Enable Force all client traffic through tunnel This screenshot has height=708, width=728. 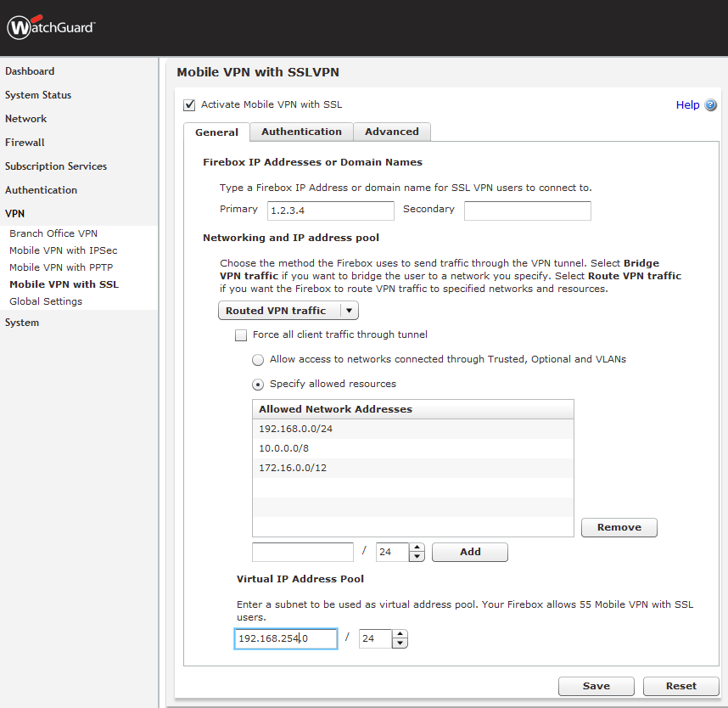tap(241, 335)
